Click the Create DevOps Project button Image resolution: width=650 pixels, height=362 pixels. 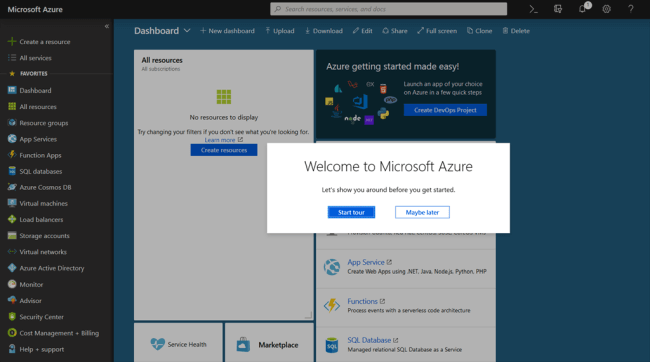coord(445,110)
